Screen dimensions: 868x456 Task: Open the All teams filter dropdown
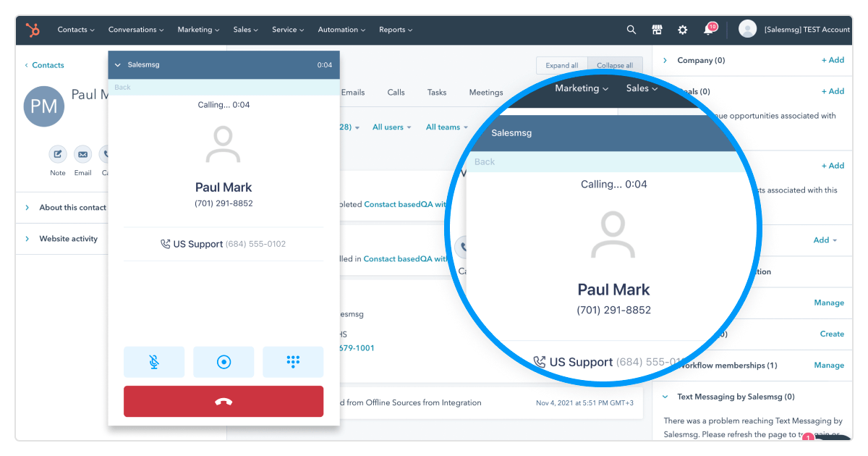[447, 127]
